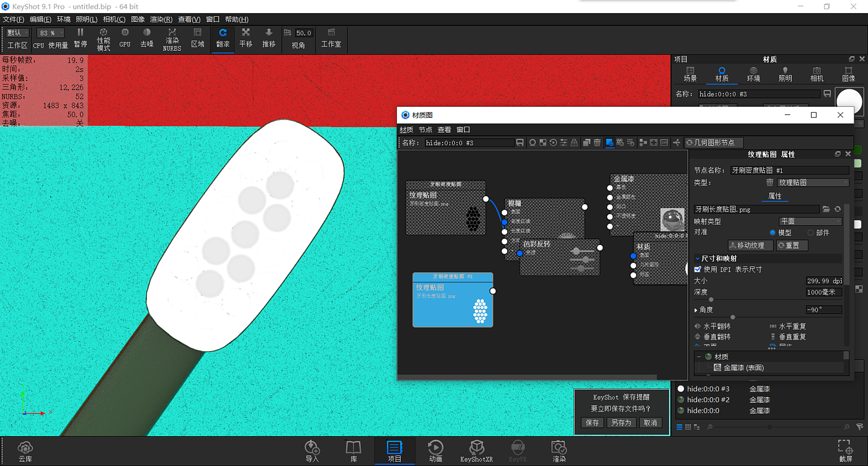
Task: Switch to the 环境 project tab
Action: coord(753,74)
